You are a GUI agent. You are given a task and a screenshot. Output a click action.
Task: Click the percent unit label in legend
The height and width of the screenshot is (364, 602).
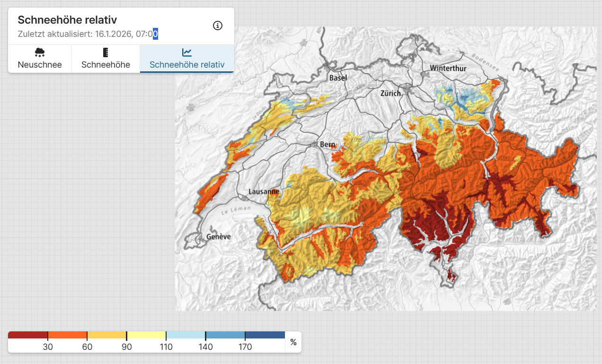[x=293, y=342]
